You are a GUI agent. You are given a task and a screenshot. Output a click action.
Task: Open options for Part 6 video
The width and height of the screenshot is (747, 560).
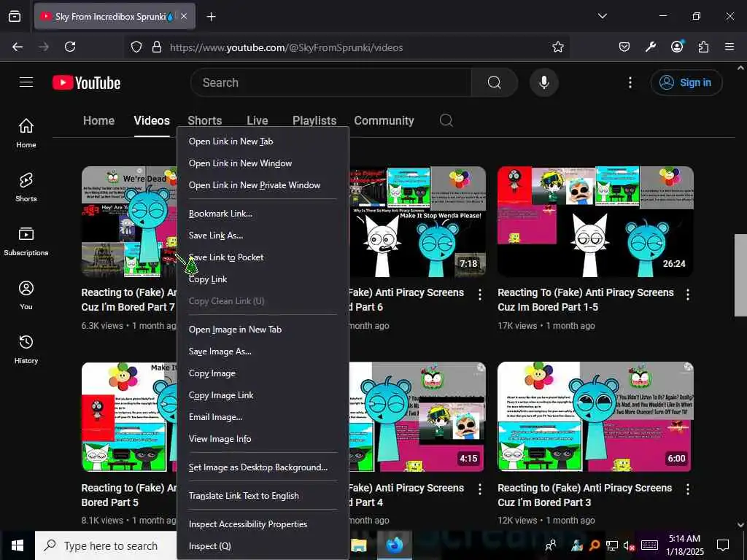coord(480,295)
